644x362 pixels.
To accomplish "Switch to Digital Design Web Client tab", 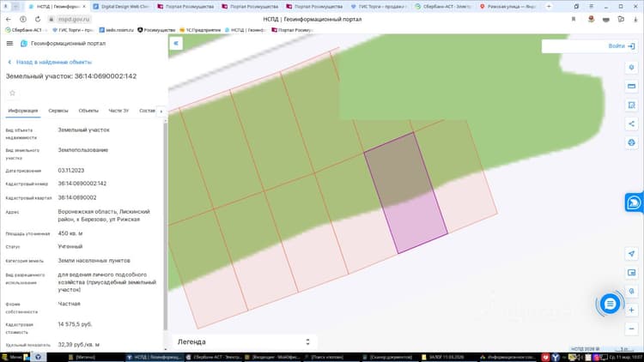I will point(122,7).
